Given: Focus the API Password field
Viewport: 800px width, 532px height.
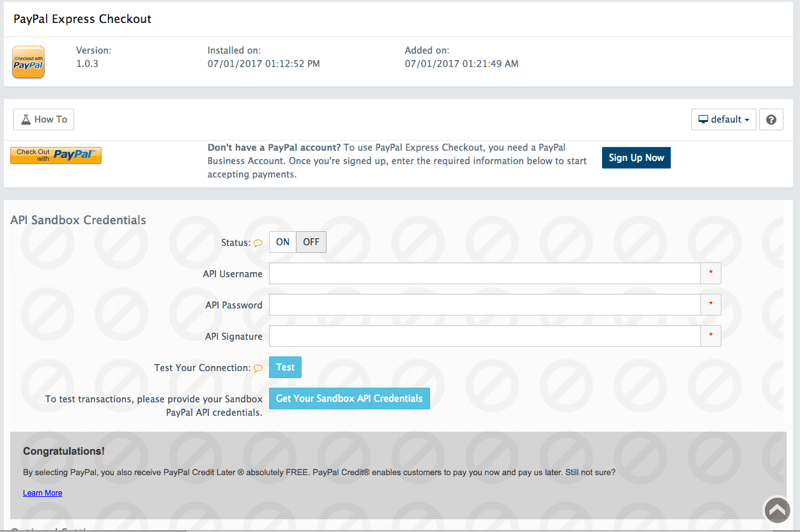Looking at the screenshot, I should (x=485, y=305).
